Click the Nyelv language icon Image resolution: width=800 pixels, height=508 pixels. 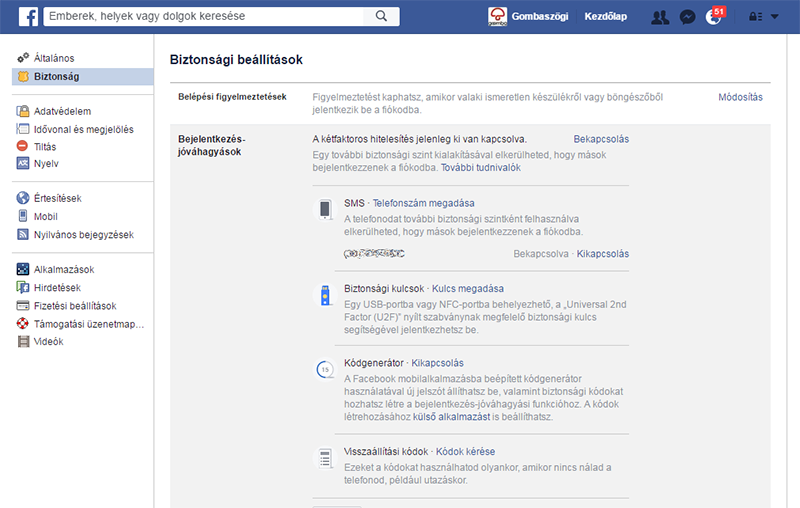[23, 163]
